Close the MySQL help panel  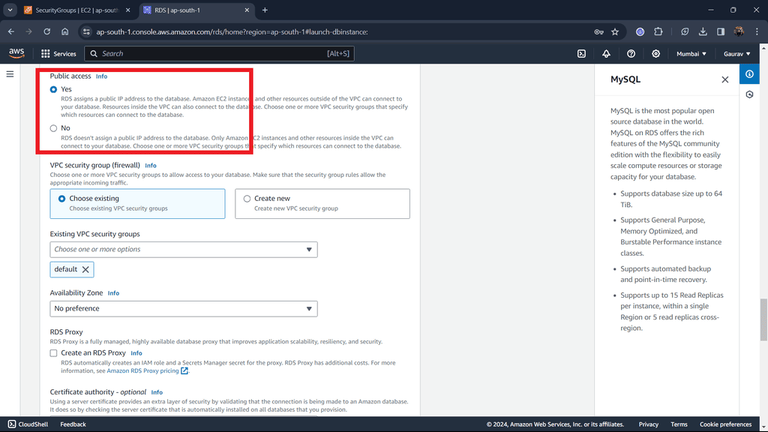725,79
